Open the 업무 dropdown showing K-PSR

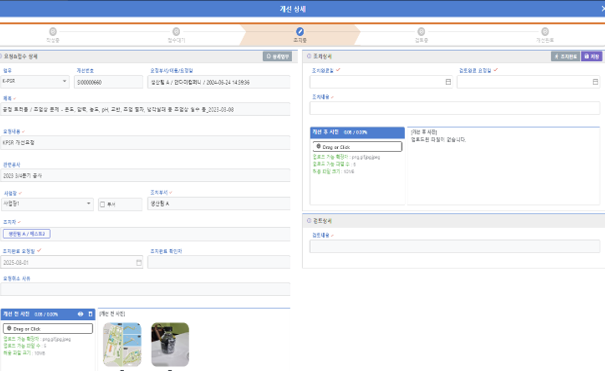pos(35,81)
